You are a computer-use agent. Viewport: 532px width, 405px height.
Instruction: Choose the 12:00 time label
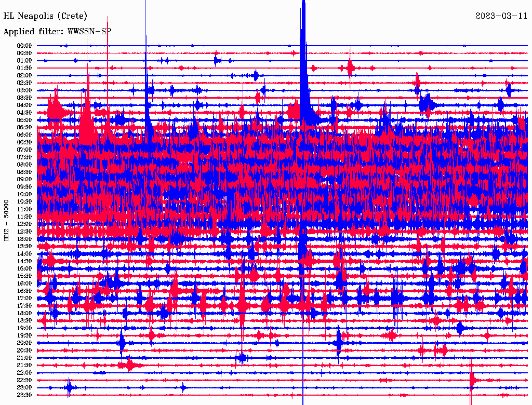click(24, 224)
